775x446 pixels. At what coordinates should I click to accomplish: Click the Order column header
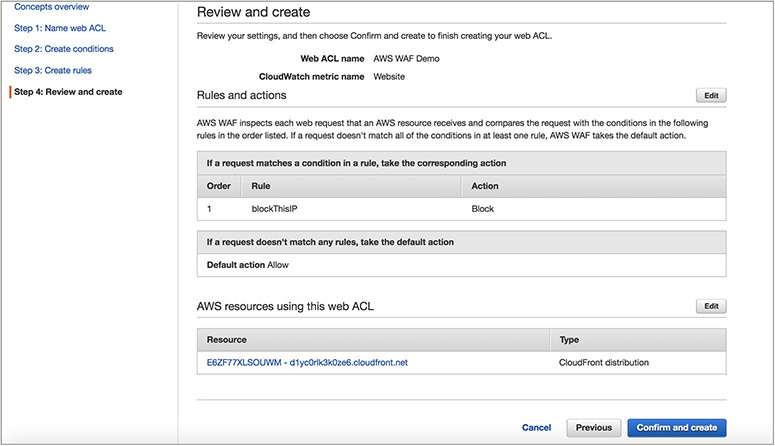coord(218,186)
